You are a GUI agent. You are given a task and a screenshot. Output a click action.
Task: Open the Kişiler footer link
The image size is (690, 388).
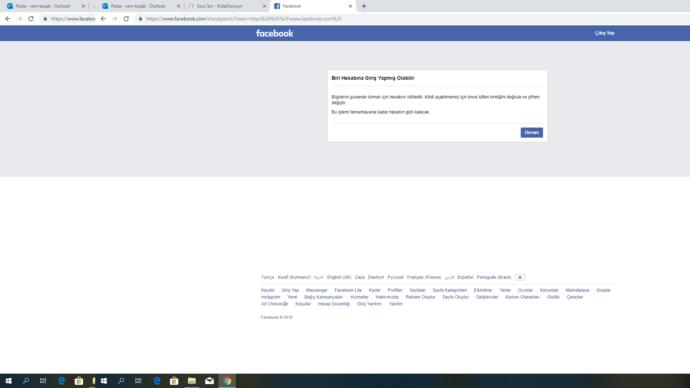[374, 290]
